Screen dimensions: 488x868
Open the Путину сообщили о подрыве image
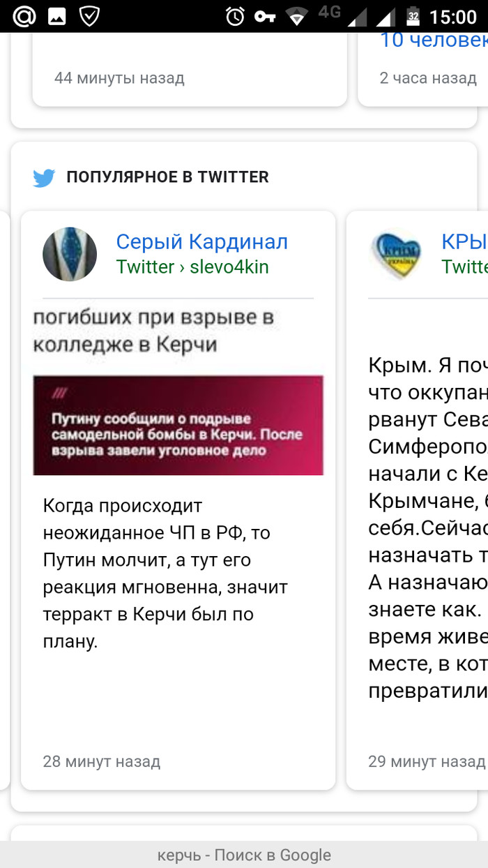(178, 426)
